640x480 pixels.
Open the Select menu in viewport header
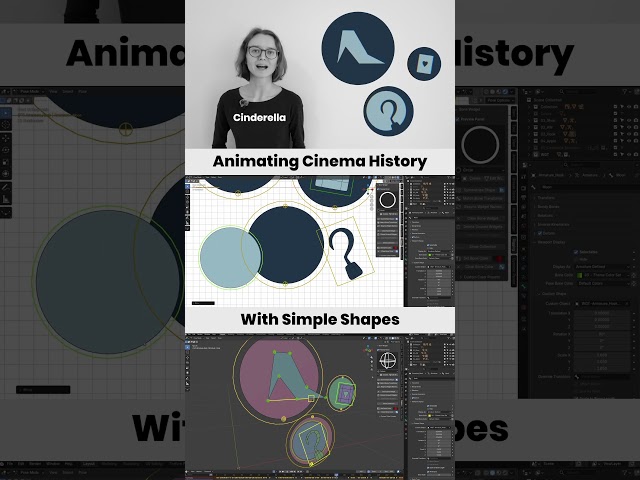68,91
